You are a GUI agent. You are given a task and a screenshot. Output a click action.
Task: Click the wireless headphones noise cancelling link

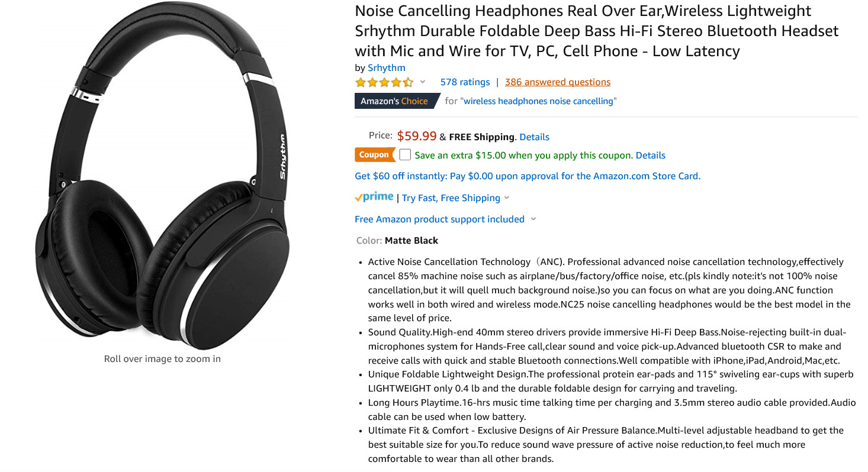[x=538, y=101]
